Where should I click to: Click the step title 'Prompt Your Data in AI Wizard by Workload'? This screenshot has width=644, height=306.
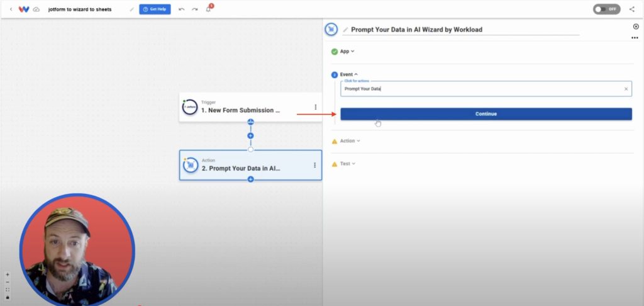(x=416, y=30)
